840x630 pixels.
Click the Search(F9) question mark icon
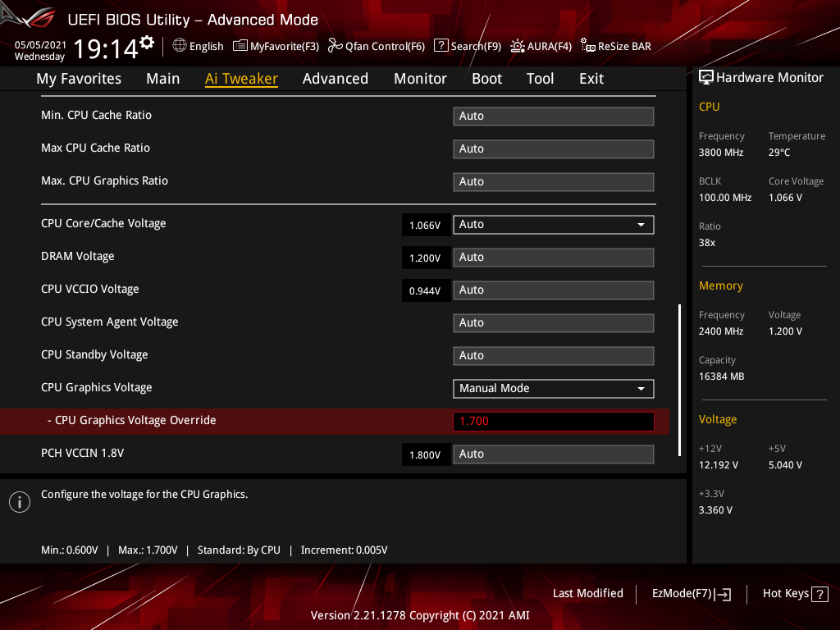(441, 46)
